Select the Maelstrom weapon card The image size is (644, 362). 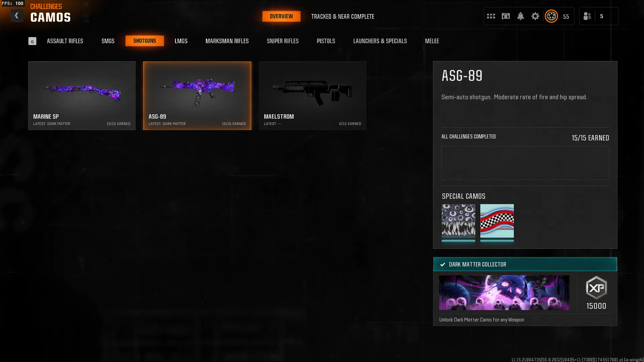312,96
